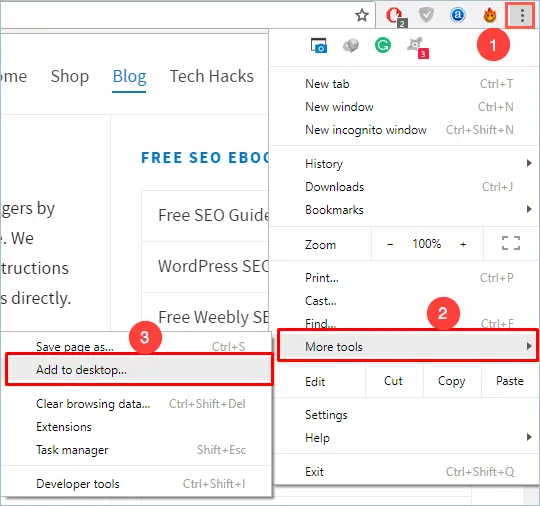
Task: Click Paste in the Edit row
Action: pyautogui.click(x=510, y=381)
